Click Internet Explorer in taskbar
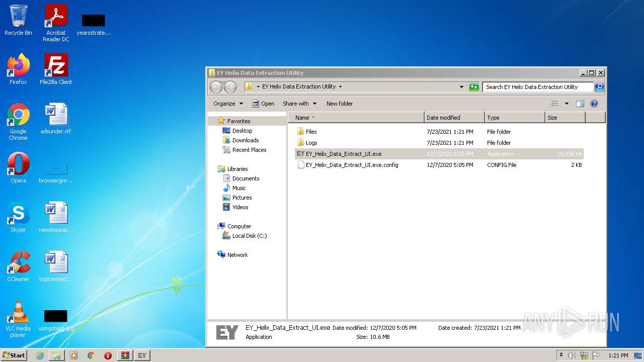Image resolution: width=644 pixels, height=362 pixels. 40,355
